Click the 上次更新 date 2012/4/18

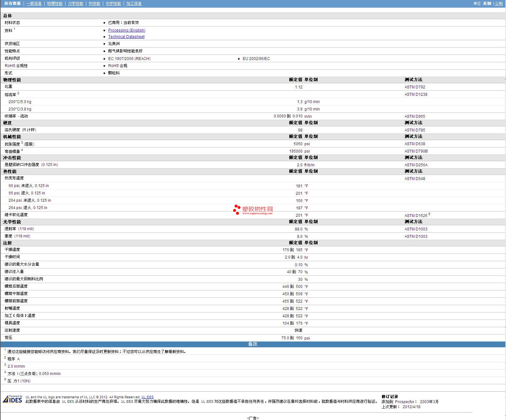(411, 407)
